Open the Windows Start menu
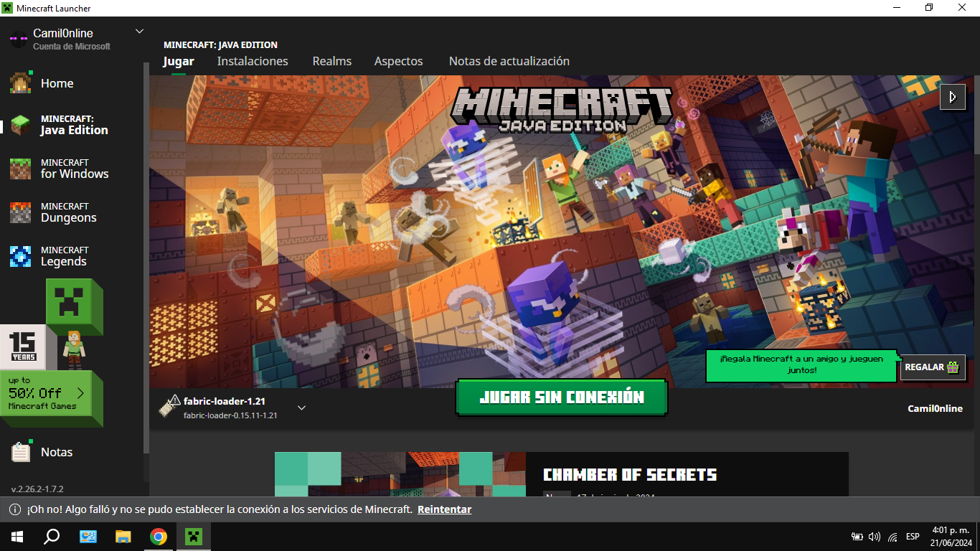This screenshot has height=551, width=980. 17,537
